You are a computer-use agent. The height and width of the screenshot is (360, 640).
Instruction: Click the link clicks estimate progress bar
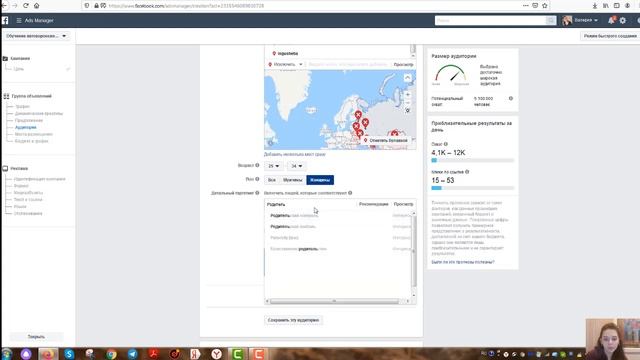[473, 188]
